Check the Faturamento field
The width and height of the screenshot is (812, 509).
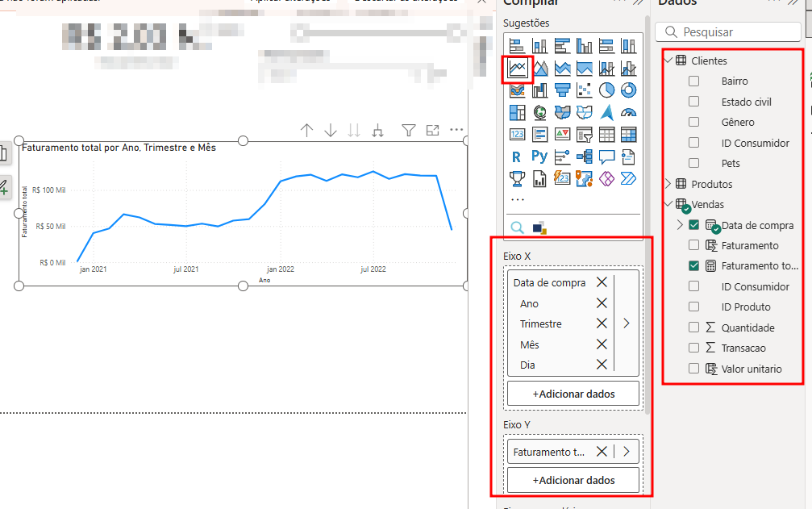[x=694, y=245]
